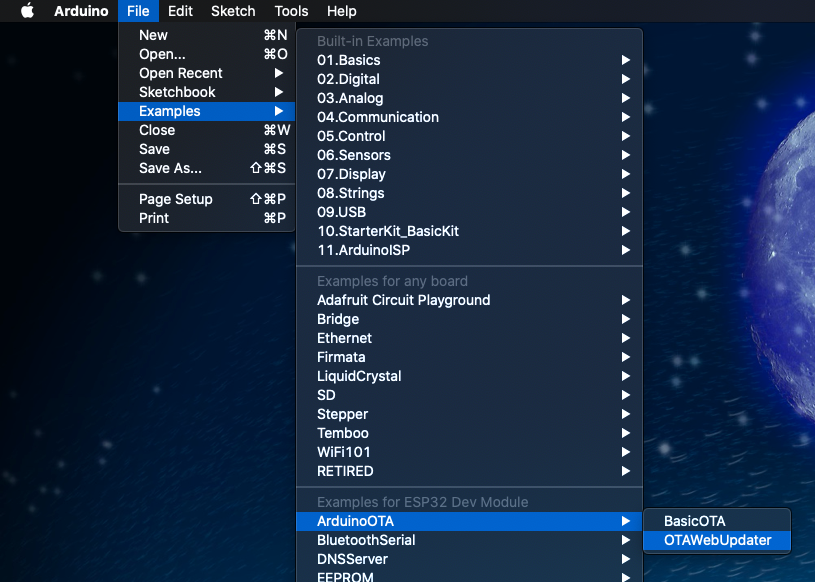This screenshot has height=582, width=815.
Task: Select the highlighted Examples menu entry
Action: point(207,111)
